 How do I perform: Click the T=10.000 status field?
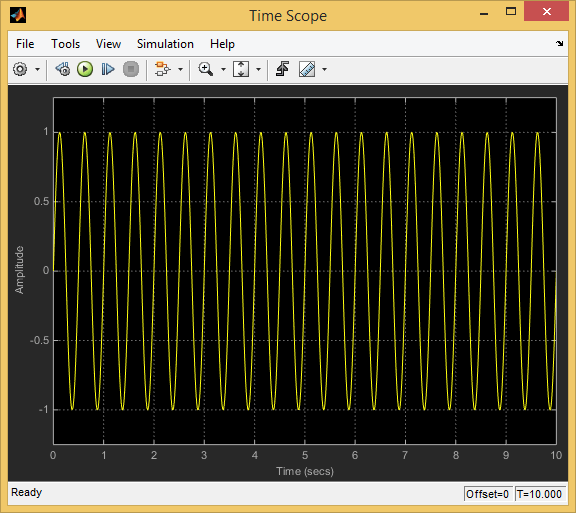pos(539,494)
